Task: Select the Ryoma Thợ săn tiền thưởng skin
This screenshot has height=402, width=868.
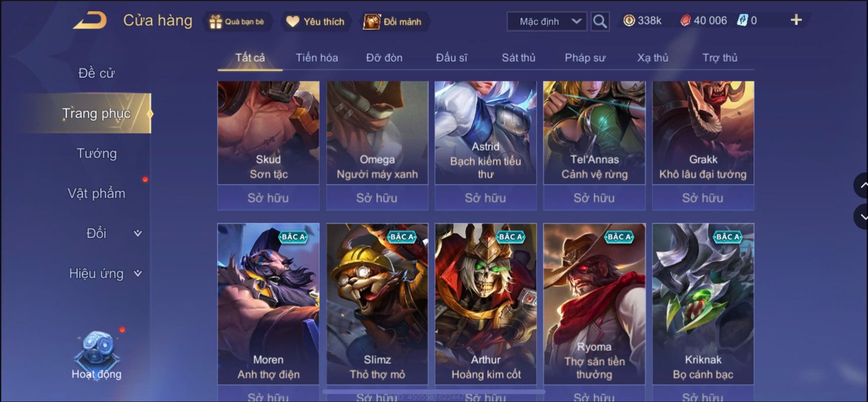Action: tap(594, 304)
